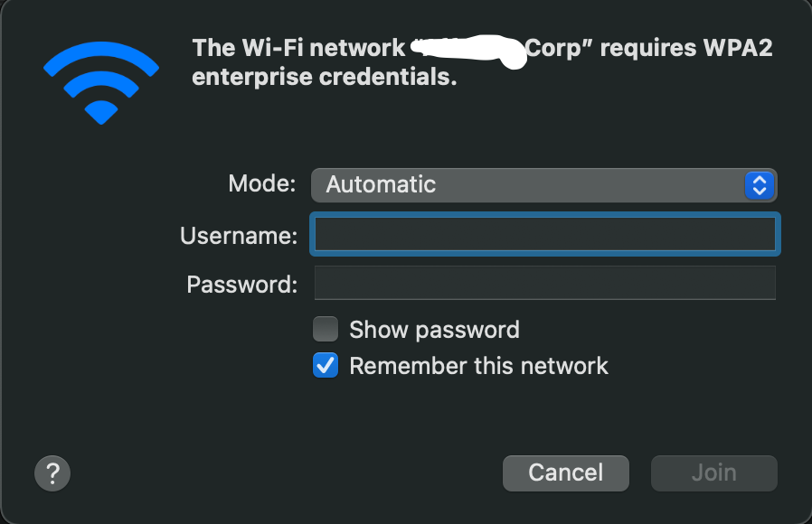Uncheck the Remember this network checkbox
The height and width of the screenshot is (524, 812).
(x=326, y=366)
